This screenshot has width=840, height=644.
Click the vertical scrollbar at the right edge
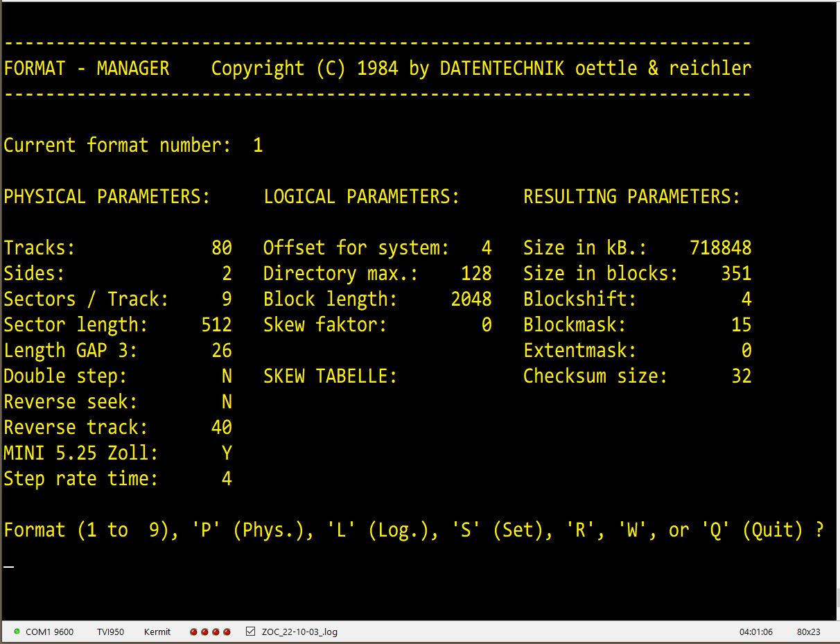point(837,596)
